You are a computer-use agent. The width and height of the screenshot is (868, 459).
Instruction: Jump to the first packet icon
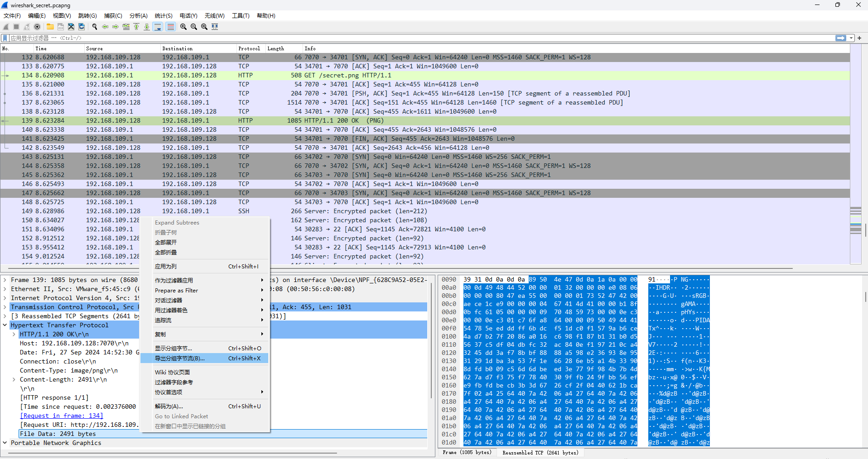[136, 27]
